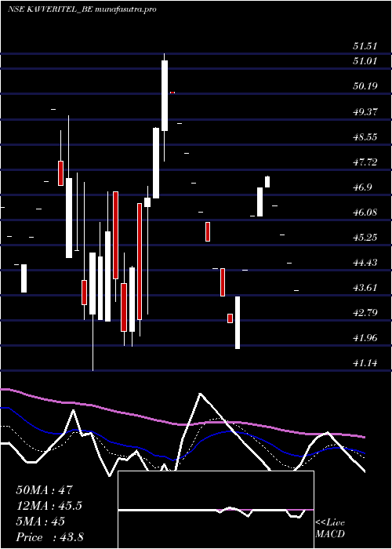Select the 51.01 price level label
392x549 pixels.
[x=365, y=61]
